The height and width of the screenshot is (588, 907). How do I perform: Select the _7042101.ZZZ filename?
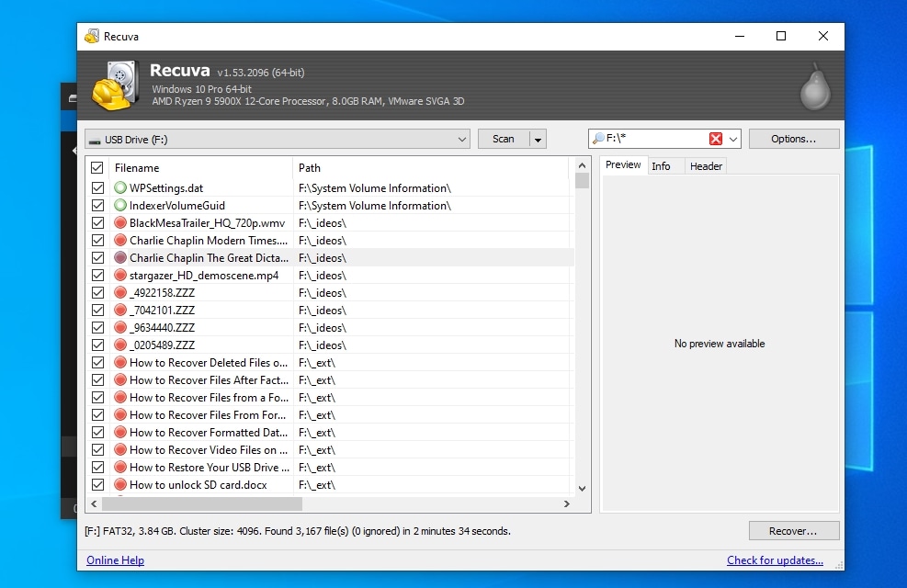[x=162, y=310]
